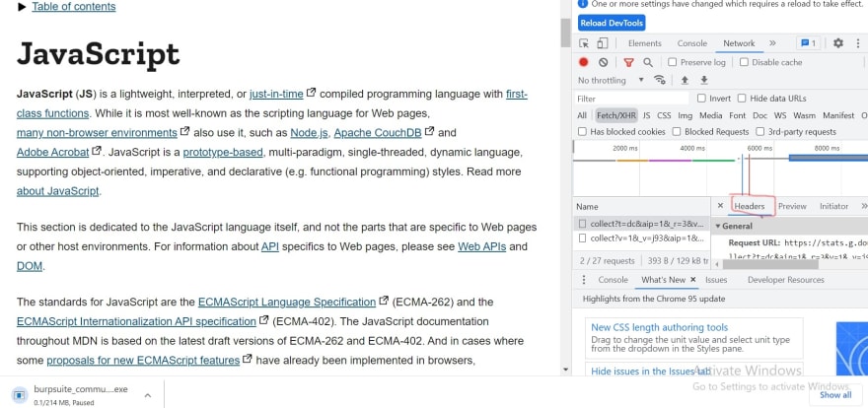Switch to the top Console tab
Viewport: 868px width, 408px height.
(x=692, y=43)
